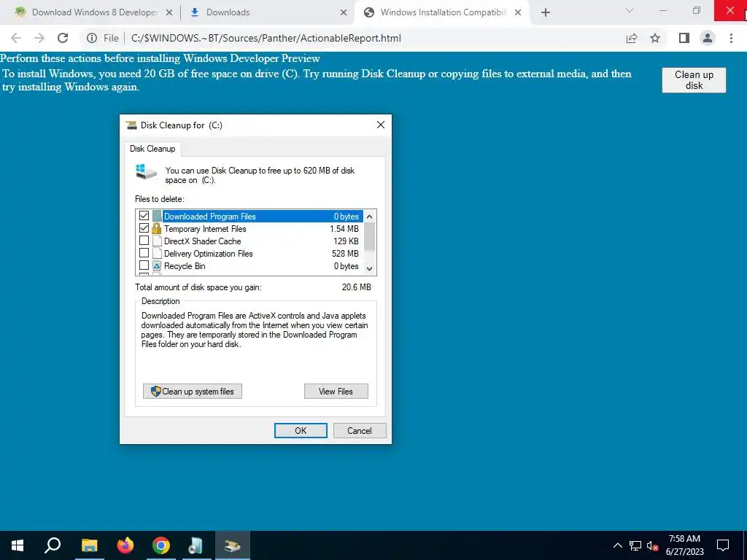Viewport: 747px width, 560px height.
Task: Open File Explorer from the taskbar
Action: tap(89, 545)
